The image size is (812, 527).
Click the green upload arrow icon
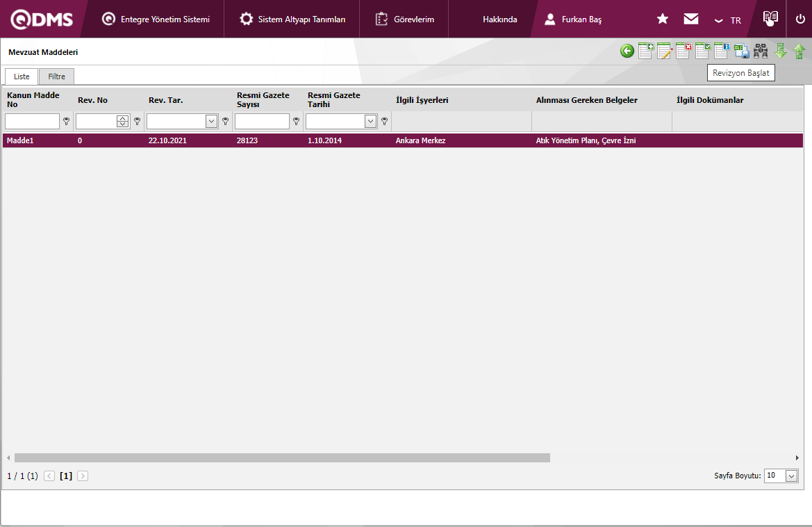click(799, 51)
